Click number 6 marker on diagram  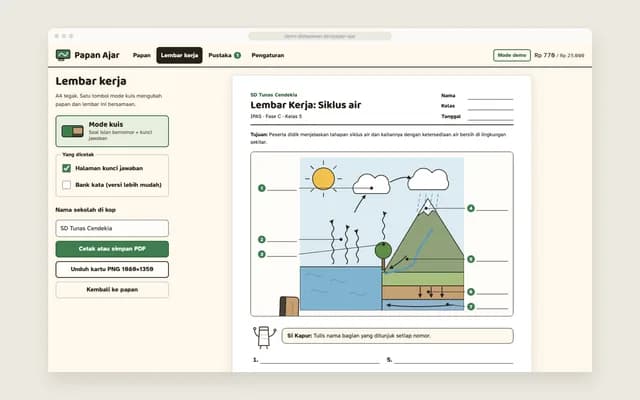coord(471,292)
